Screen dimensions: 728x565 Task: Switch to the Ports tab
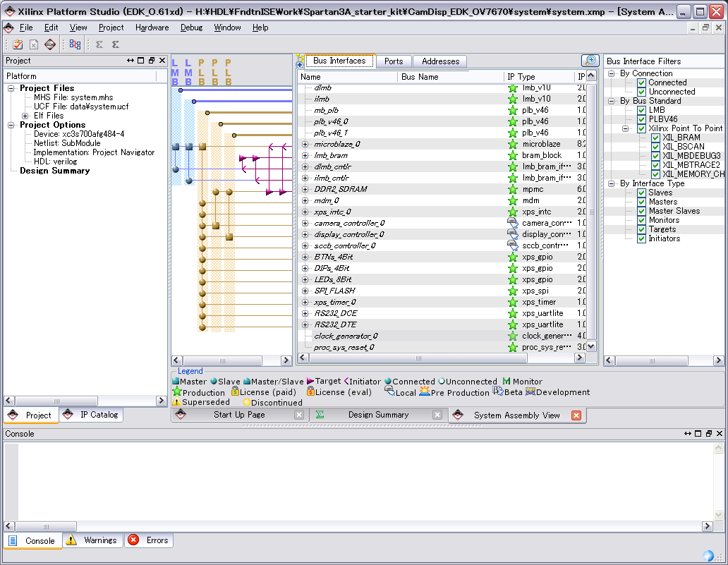(393, 61)
